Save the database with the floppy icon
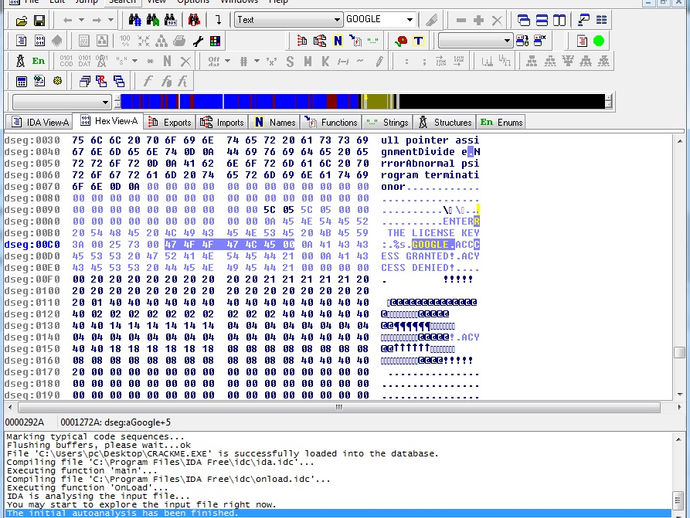 [x=39, y=20]
